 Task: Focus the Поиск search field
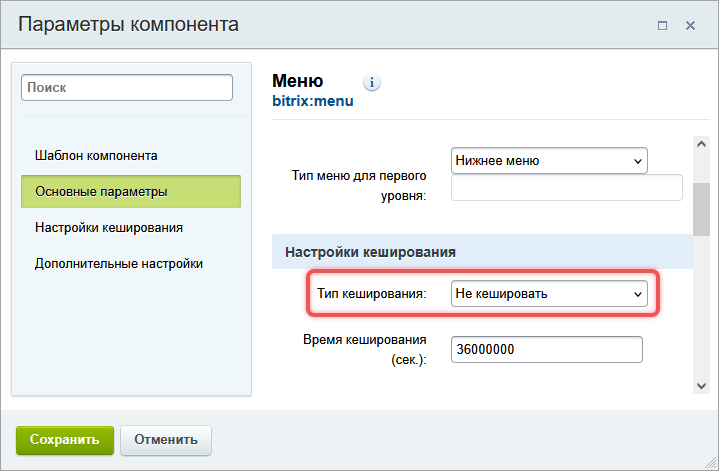click(x=126, y=88)
